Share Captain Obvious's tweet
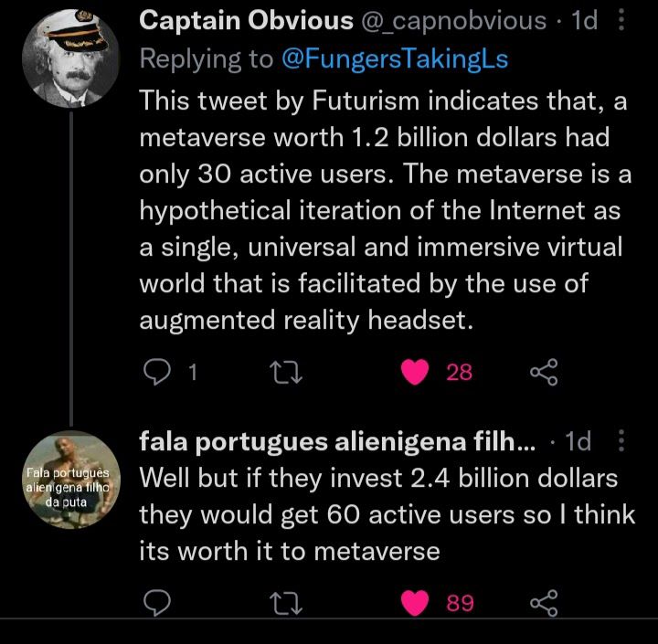The width and height of the screenshot is (658, 644). point(543,372)
